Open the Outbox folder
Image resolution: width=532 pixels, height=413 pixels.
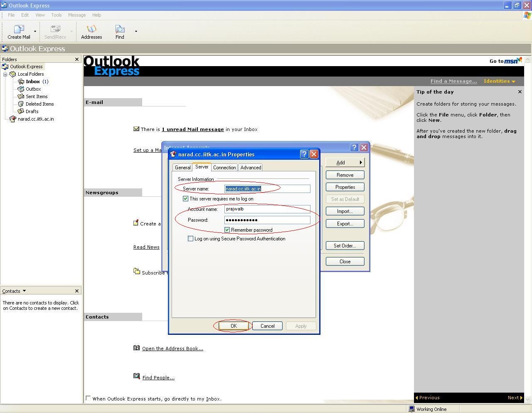point(33,89)
